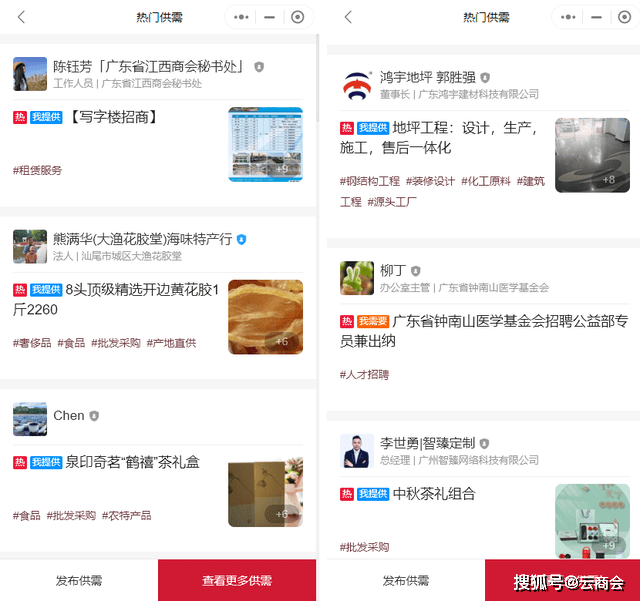Open 李世勇's profile photo
The width and height of the screenshot is (640, 601).
[356, 450]
